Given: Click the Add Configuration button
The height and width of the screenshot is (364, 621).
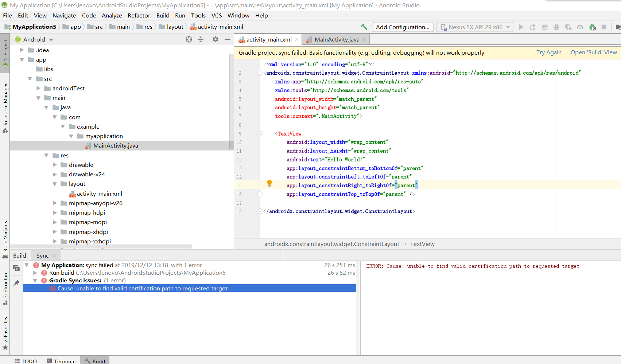Looking at the screenshot, I should click(403, 27).
